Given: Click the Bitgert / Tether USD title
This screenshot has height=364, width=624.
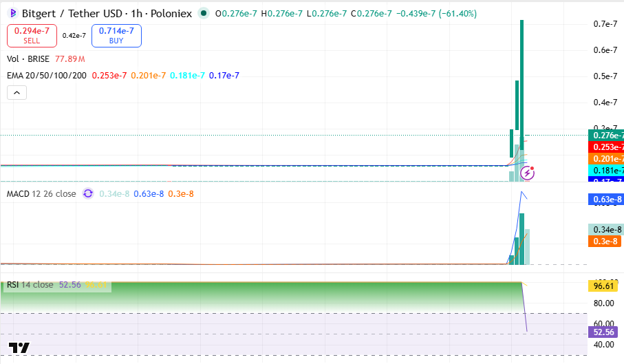Looking at the screenshot, I should point(72,14).
